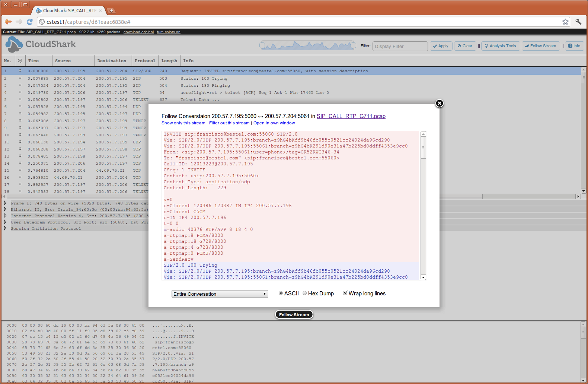Select packet 4 aeroflight-ret TCP row

(x=291, y=92)
